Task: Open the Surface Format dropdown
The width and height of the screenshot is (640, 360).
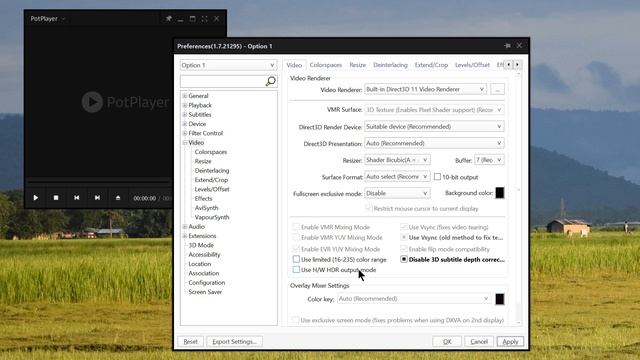Action: tap(397, 177)
